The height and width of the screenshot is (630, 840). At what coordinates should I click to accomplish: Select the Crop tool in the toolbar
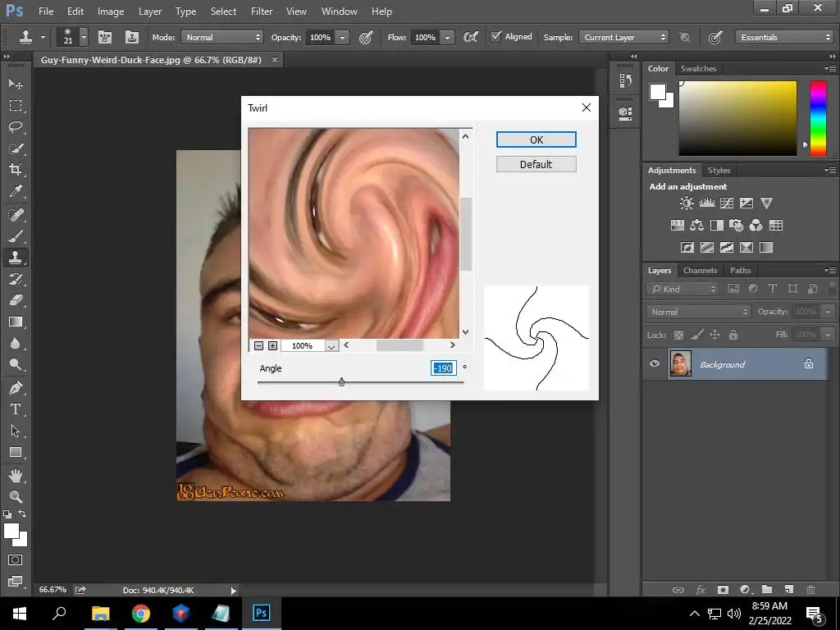click(15, 170)
